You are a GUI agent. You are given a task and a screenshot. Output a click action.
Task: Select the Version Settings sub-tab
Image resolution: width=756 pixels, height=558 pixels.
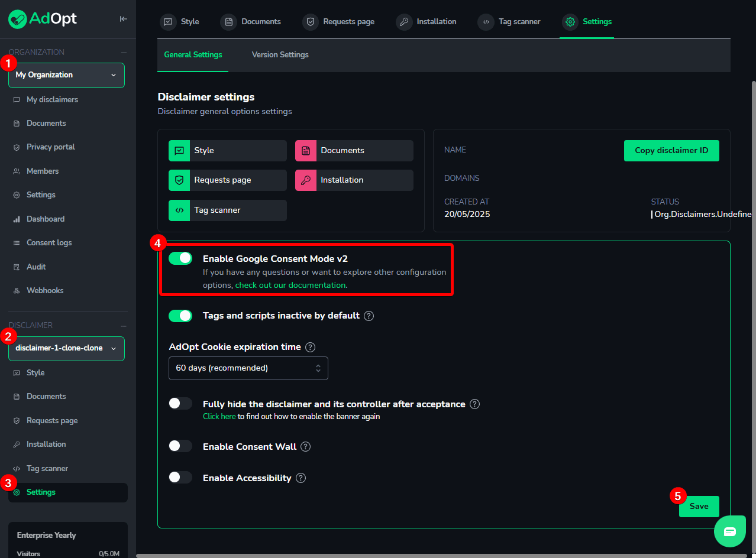280,55
